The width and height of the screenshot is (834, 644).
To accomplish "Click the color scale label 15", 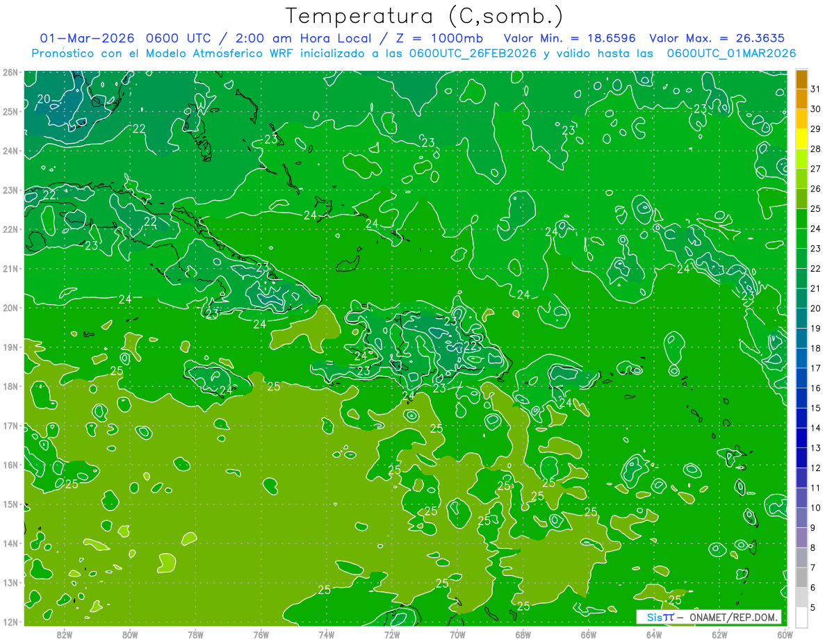I will click(x=815, y=408).
